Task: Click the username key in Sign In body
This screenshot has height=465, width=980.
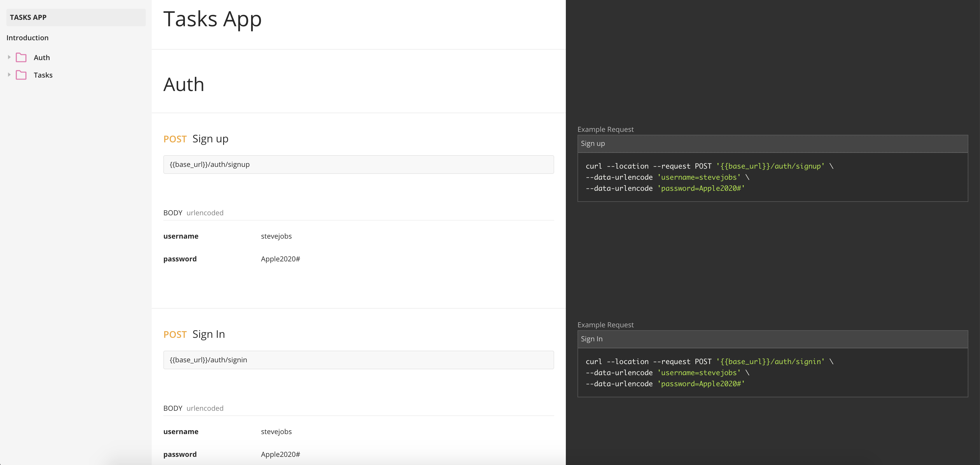Action: click(181, 432)
